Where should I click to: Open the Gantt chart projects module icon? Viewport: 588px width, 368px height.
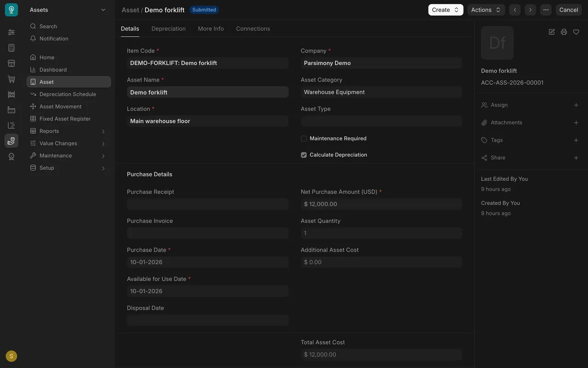(11, 125)
